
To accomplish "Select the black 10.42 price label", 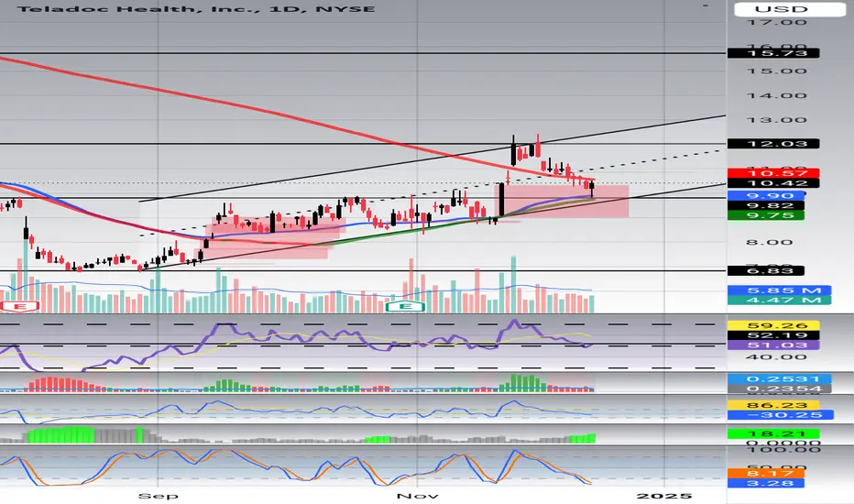I will [773, 183].
